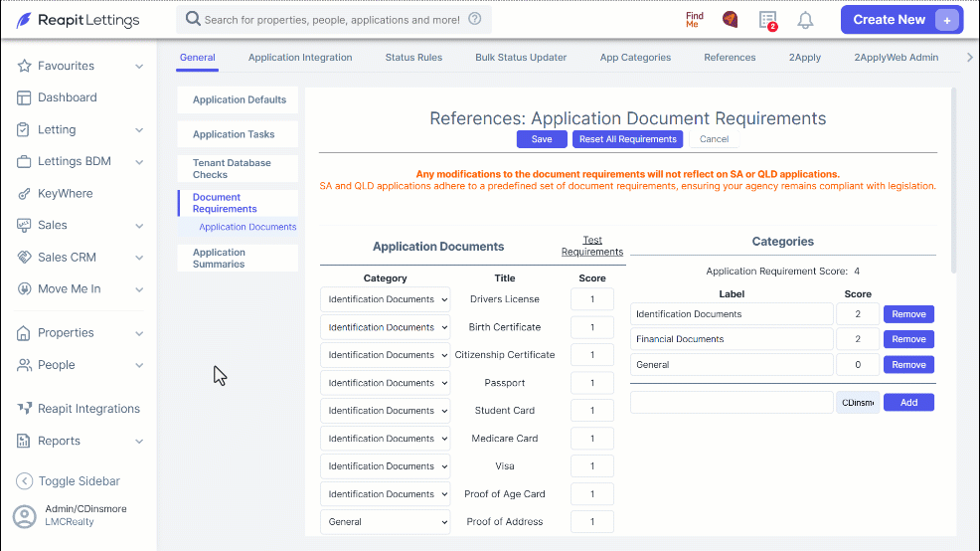Open the App Categories tab
The image size is (980, 551).
pyautogui.click(x=635, y=58)
